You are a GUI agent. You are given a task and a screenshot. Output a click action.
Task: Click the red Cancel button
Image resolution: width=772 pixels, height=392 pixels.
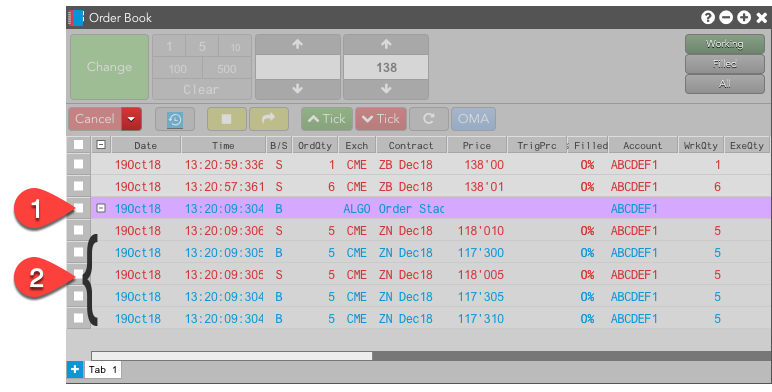[95, 119]
